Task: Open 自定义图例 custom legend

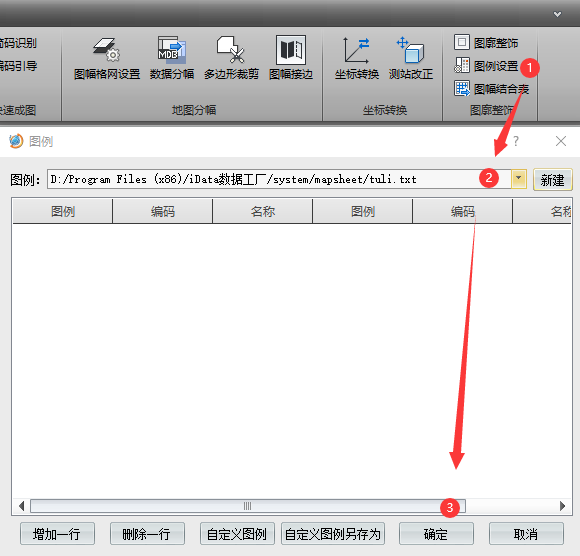Action: [237, 534]
